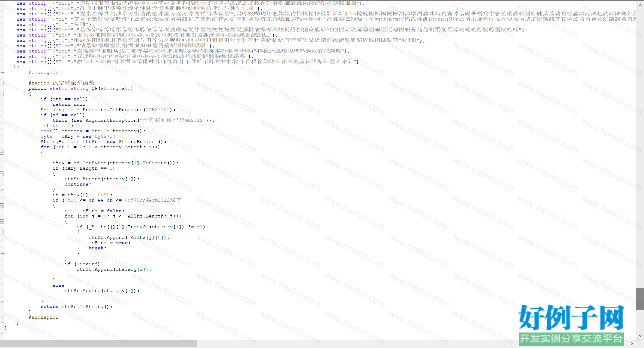Viewport: 644px width, 348px height.
Task: Click the '#region 汉字转全拼函数' directive text
Action: [x=62, y=83]
